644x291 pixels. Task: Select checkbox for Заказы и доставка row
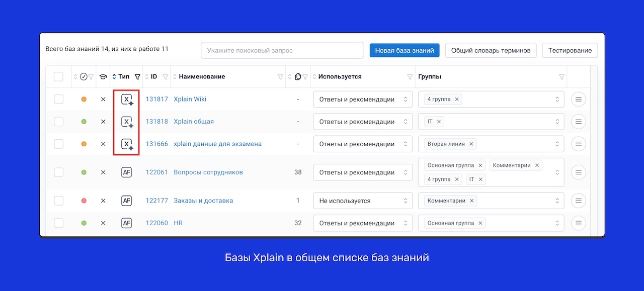click(58, 201)
